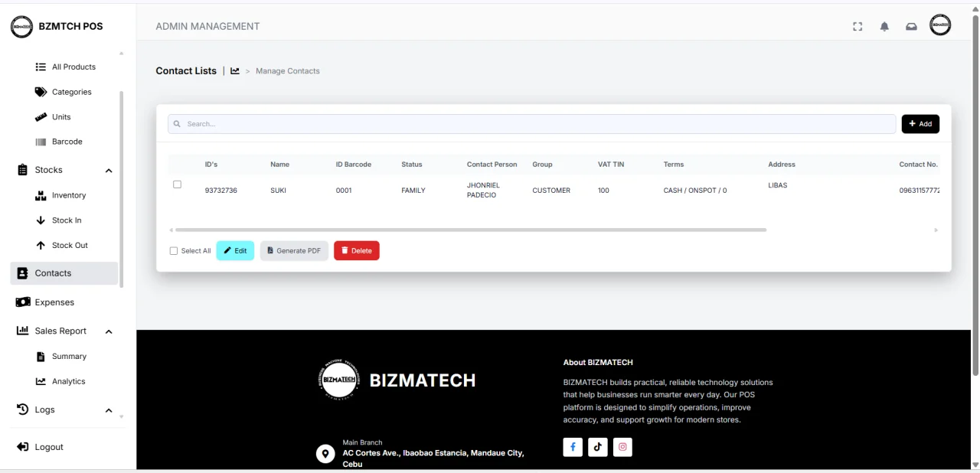Click the table scroll right arrow
The width and height of the screenshot is (980, 473).
click(936, 230)
